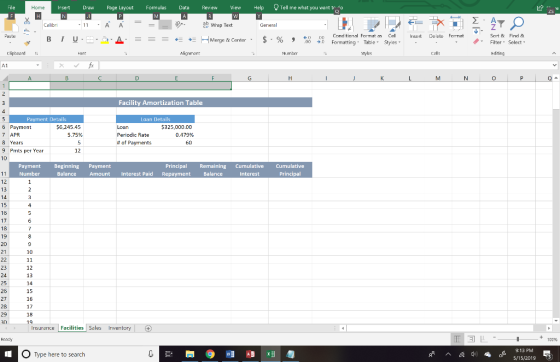
Task: Click Increase Indent icon
Action: tap(192, 40)
